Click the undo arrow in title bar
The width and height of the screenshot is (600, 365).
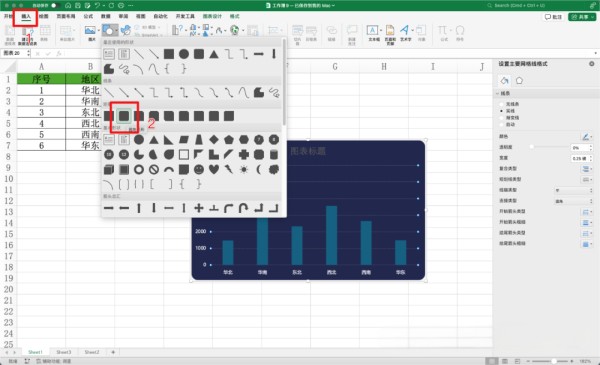98,5
